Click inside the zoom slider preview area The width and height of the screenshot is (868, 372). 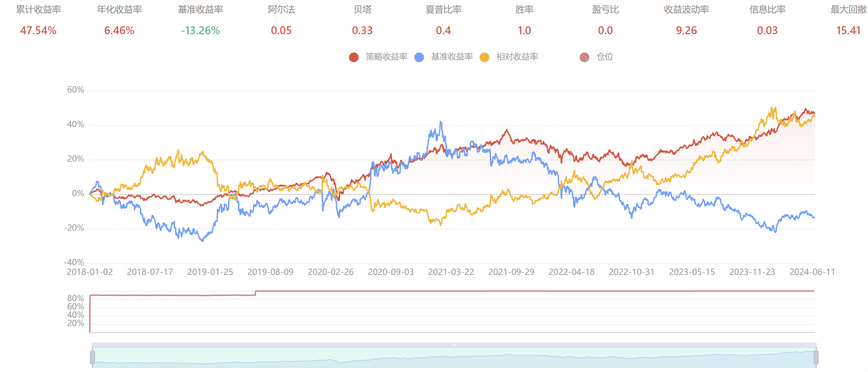(x=454, y=357)
